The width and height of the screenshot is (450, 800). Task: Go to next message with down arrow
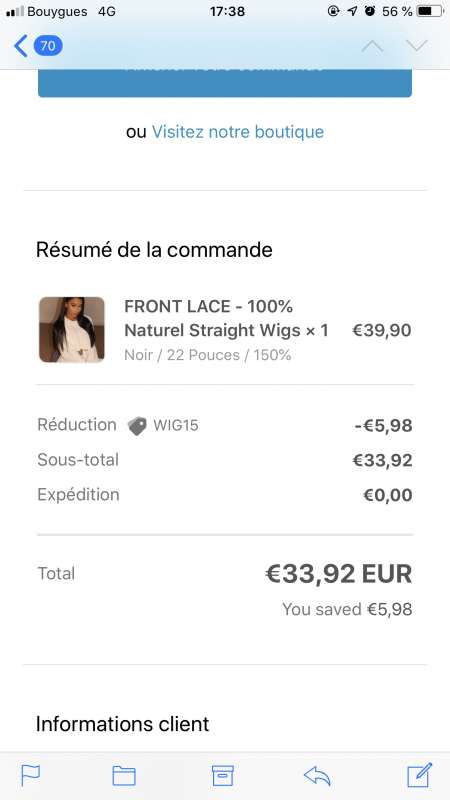click(417, 46)
